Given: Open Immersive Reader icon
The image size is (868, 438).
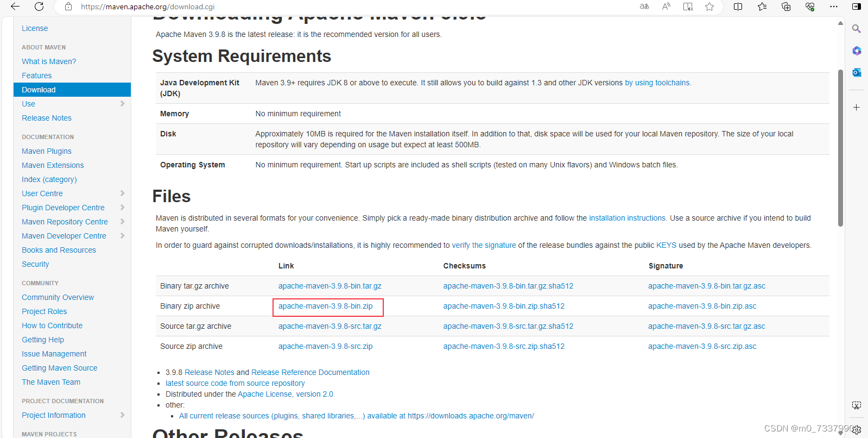Looking at the screenshot, I should [688, 7].
